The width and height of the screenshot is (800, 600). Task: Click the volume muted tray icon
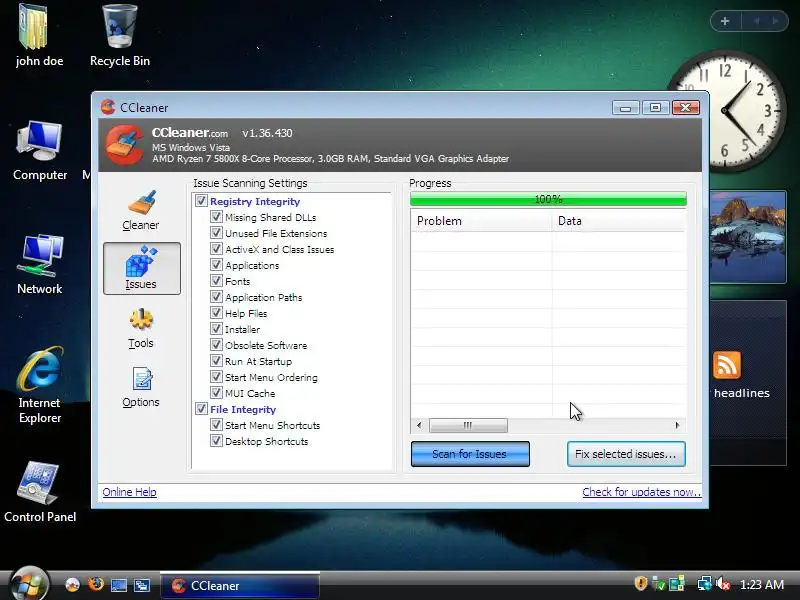(x=723, y=584)
